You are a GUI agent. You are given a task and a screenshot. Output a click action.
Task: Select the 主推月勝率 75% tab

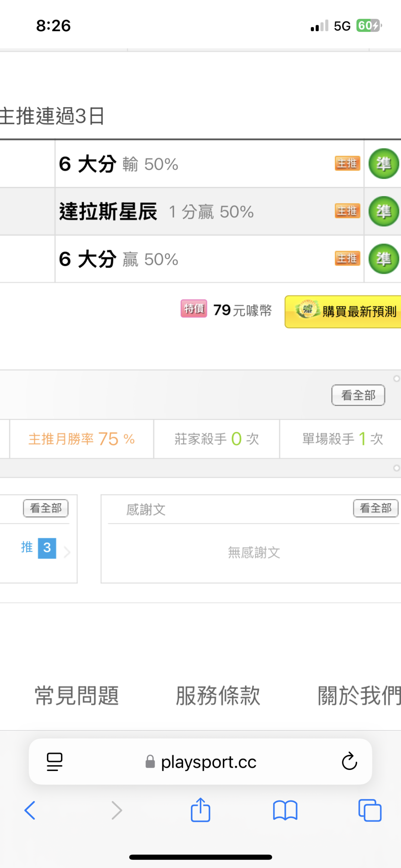click(82, 439)
